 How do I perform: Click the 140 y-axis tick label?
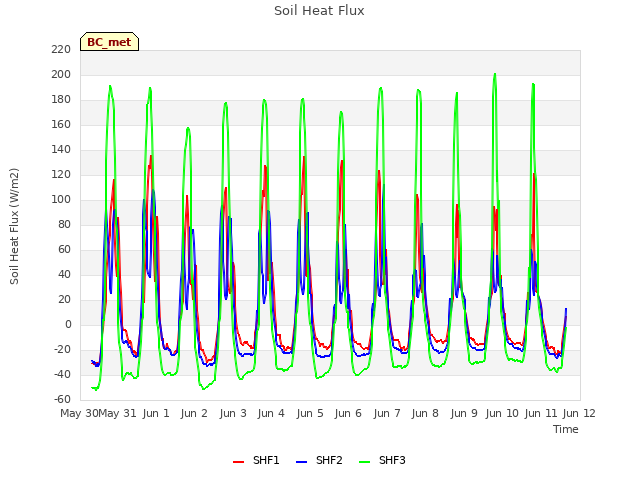pyautogui.click(x=61, y=150)
